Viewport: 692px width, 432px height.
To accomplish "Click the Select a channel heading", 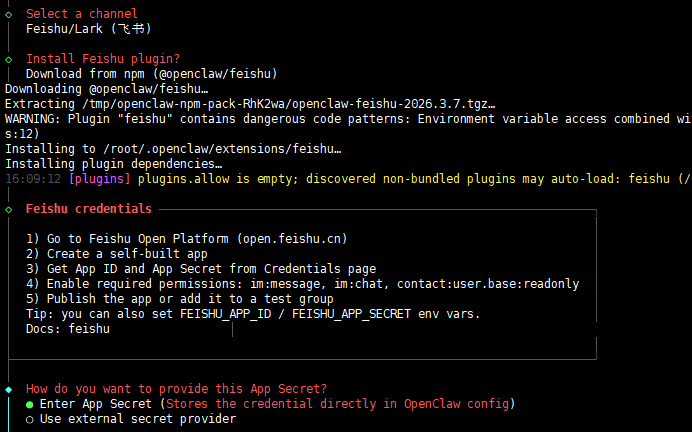I will (x=82, y=14).
